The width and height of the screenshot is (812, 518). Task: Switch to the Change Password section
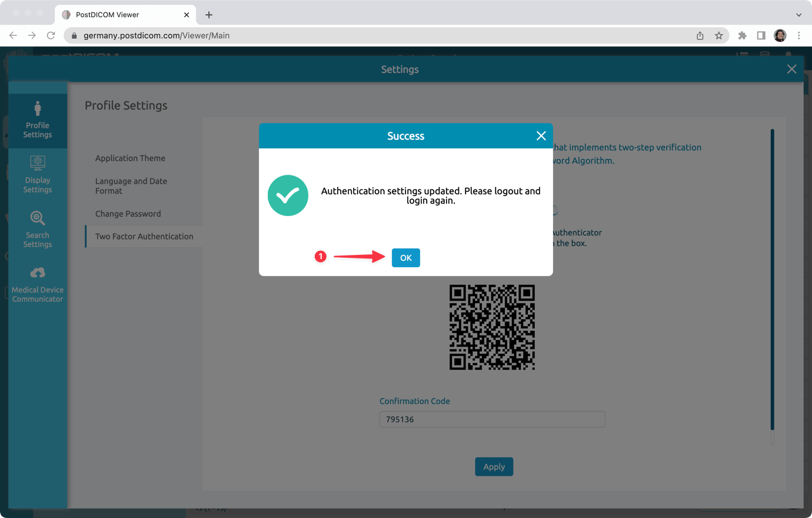pyautogui.click(x=128, y=213)
